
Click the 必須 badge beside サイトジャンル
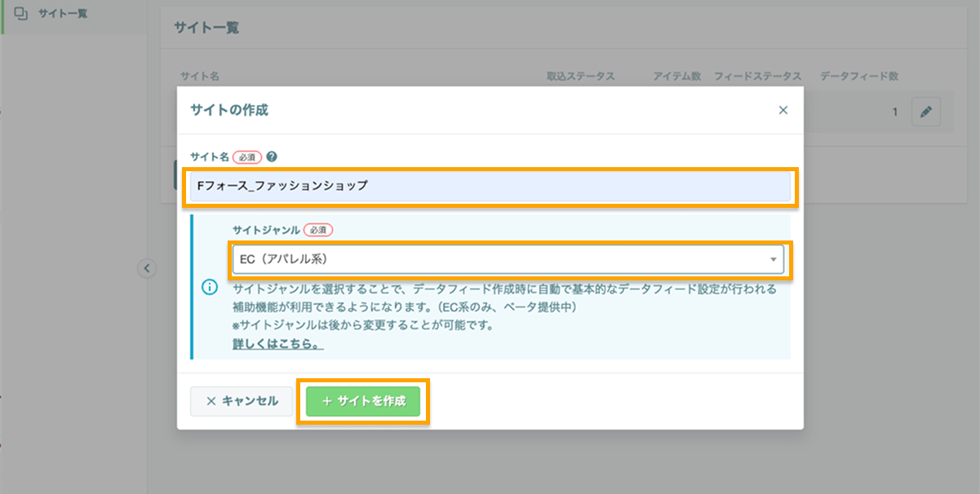[317, 230]
